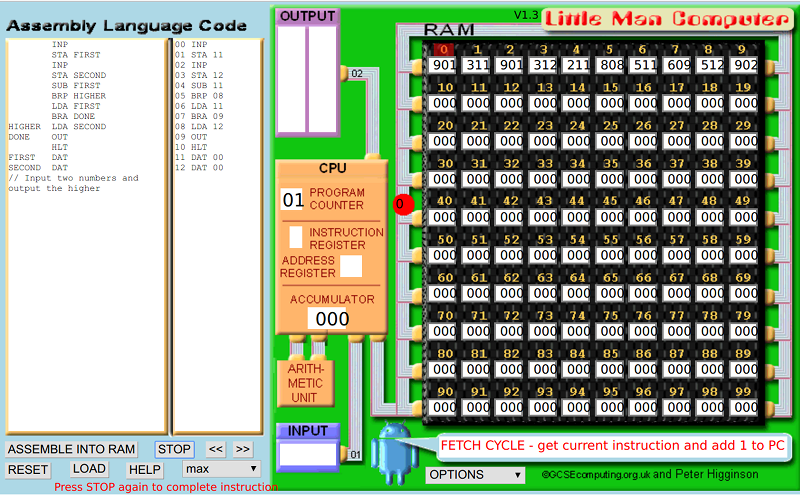Click the Accumulator value field

[x=328, y=319]
